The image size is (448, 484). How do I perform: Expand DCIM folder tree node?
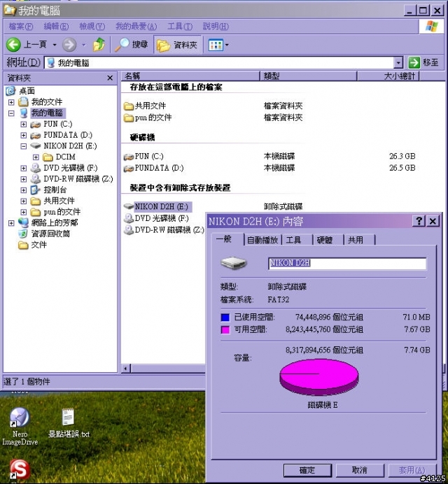(36, 157)
